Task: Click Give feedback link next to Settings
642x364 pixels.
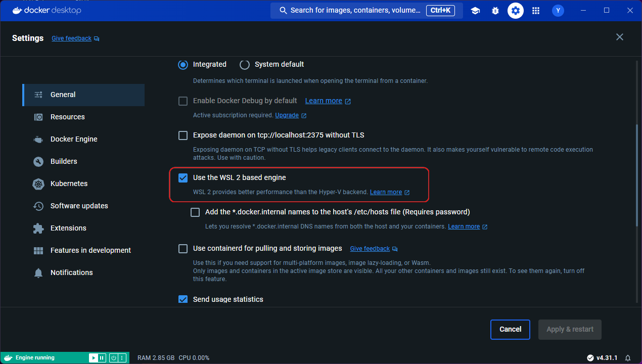Action: tap(72, 38)
